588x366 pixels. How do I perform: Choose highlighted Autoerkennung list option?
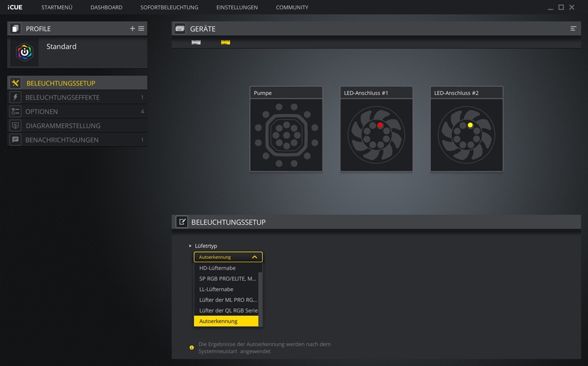[x=226, y=321]
